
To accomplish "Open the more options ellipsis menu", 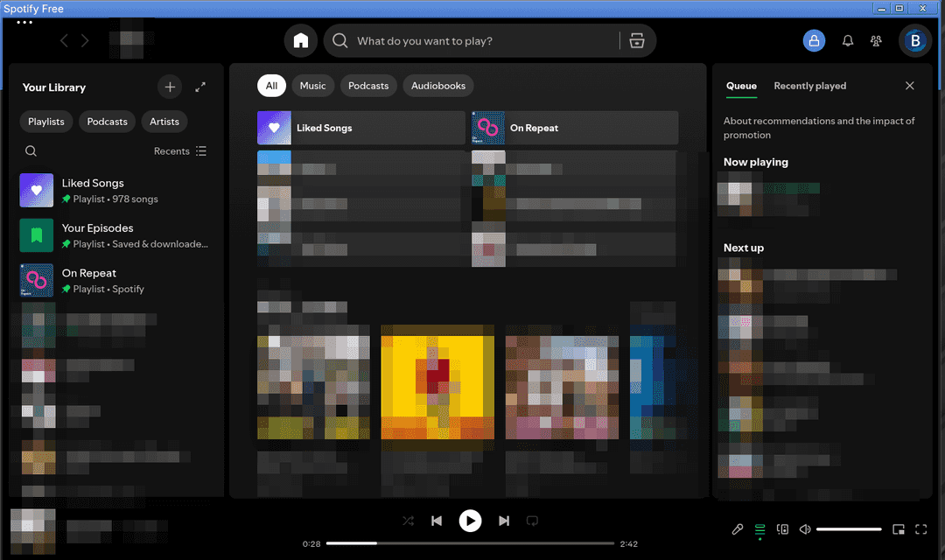I will (x=24, y=22).
